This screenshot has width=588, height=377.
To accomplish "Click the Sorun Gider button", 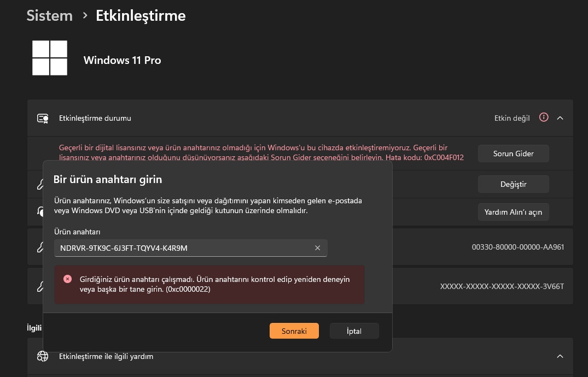I will coord(513,154).
